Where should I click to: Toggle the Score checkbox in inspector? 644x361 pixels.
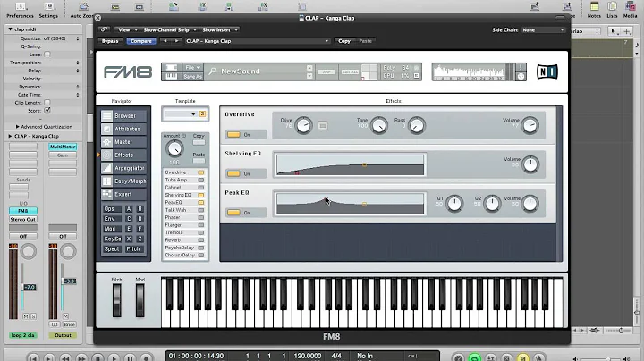47,110
